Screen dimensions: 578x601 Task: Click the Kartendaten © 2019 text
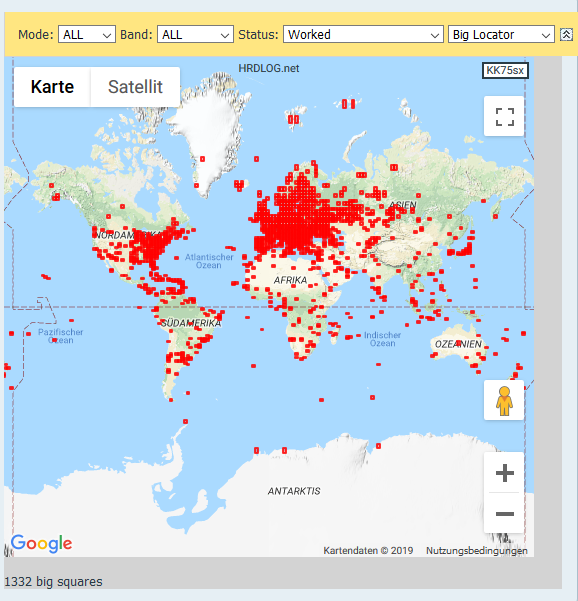pos(368,551)
